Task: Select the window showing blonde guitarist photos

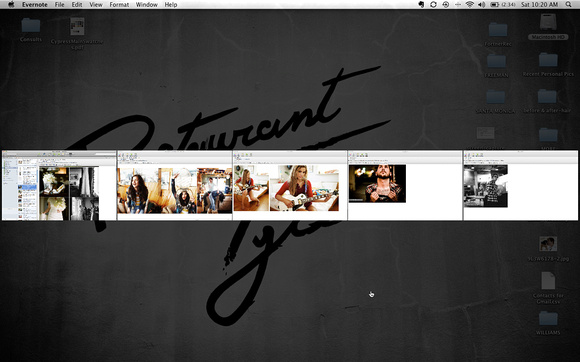Action: (x=290, y=185)
